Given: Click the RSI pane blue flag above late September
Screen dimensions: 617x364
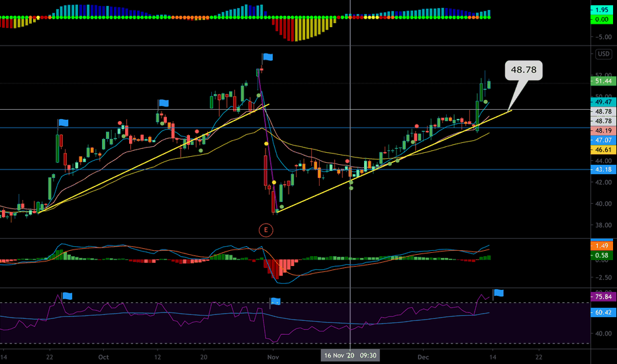Looking at the screenshot, I should tap(68, 296).
